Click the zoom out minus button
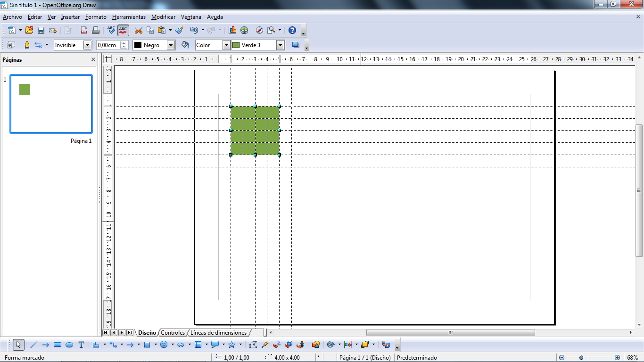The image size is (644, 362). (561, 358)
